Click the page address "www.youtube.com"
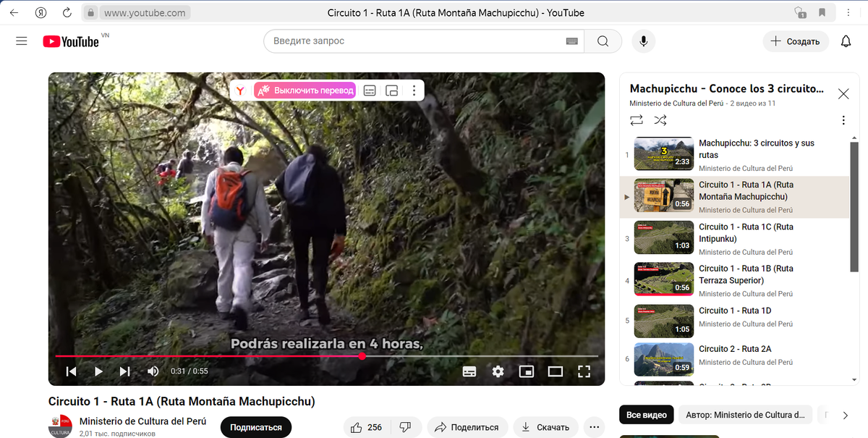Image resolution: width=868 pixels, height=438 pixels. pos(145,12)
